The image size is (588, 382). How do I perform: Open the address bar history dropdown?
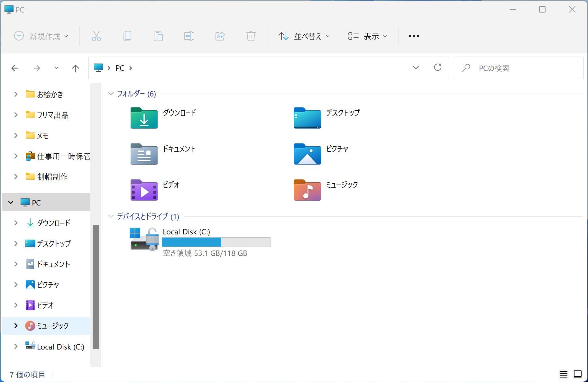[x=416, y=68]
